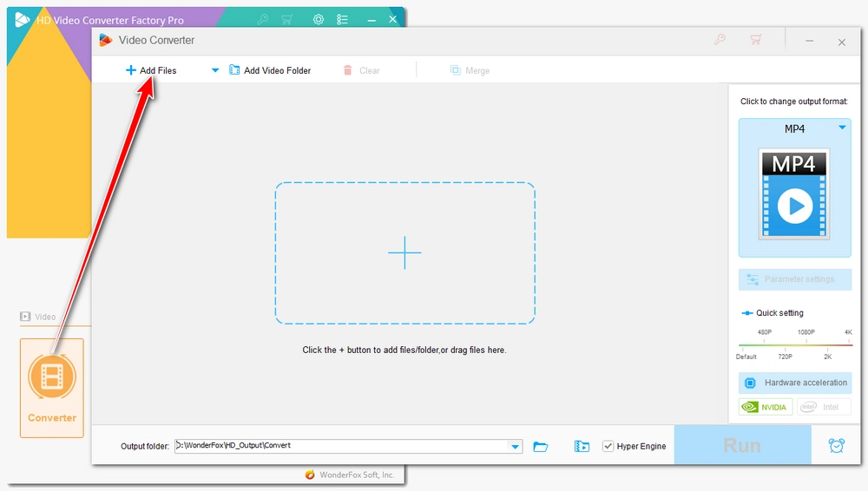Click the Run button
This screenshot has height=491, width=868.
tap(742, 445)
